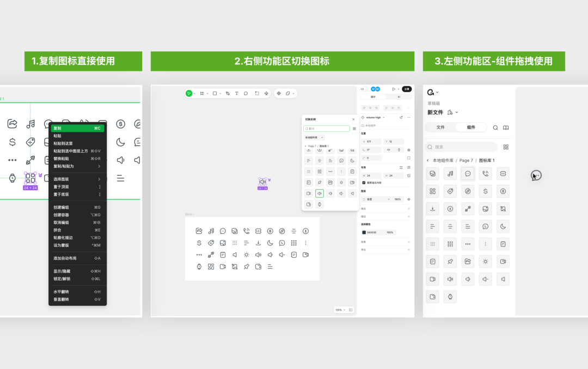Switch to the 文件 tab in left panel
588x369 pixels.
pos(440,127)
